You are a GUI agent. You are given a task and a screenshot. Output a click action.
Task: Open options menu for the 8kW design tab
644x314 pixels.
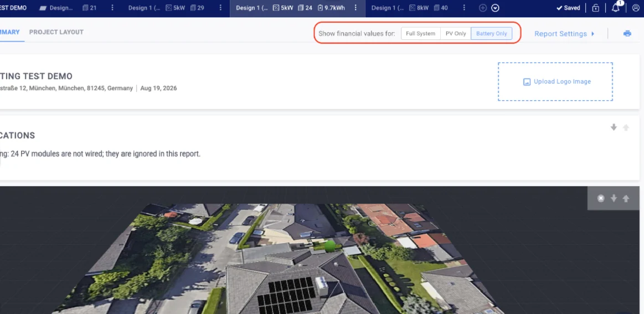click(464, 8)
